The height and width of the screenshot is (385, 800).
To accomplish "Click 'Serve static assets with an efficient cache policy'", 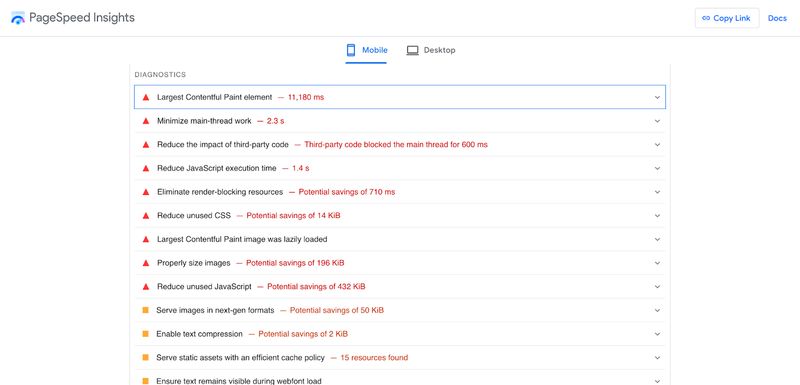I will click(240, 357).
